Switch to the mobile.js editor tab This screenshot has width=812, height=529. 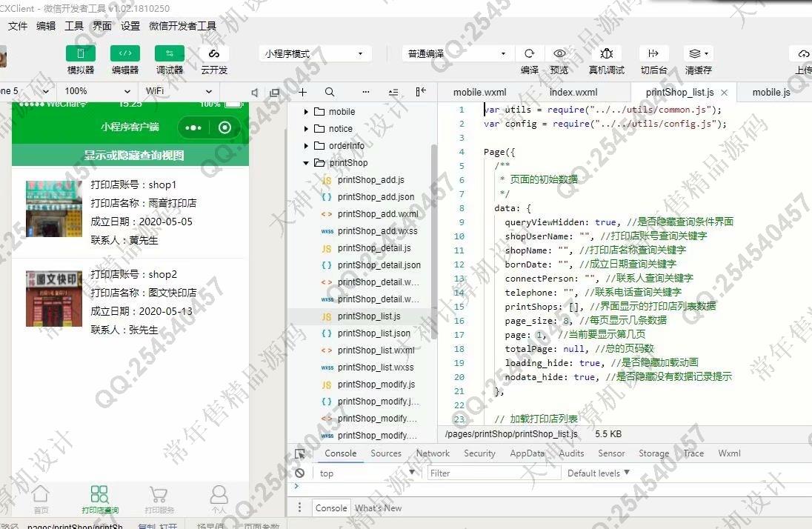click(x=771, y=92)
